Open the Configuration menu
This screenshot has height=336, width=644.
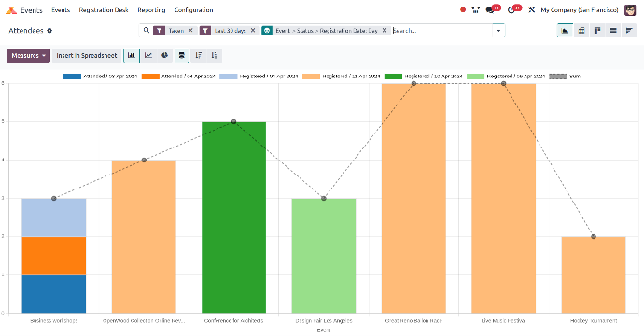pos(194,10)
